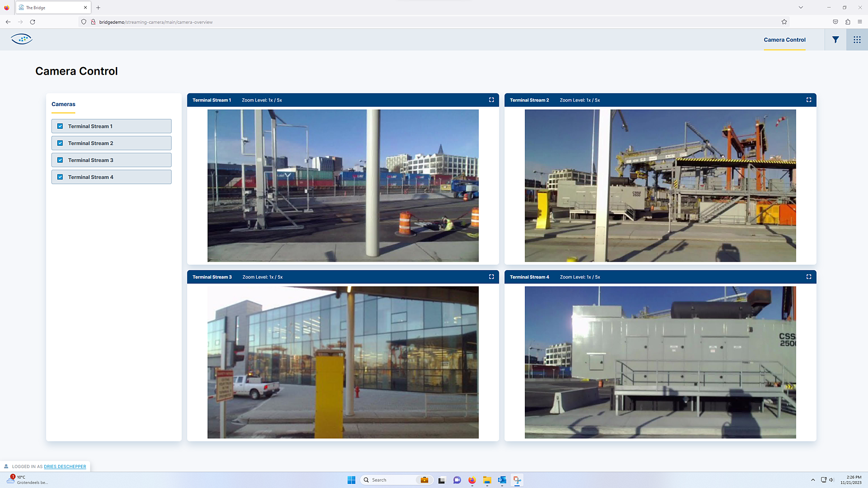Click the logged-in user person icon
868x488 pixels.
click(x=6, y=466)
